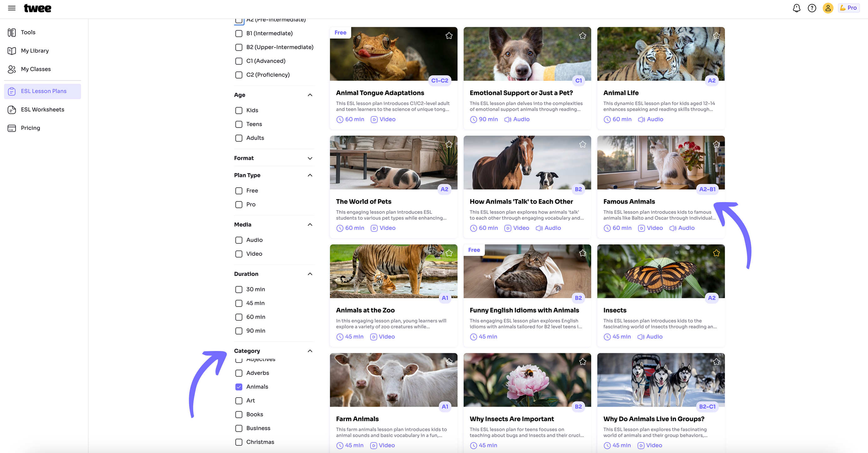
Task: Check the Video media filter
Action: click(239, 254)
